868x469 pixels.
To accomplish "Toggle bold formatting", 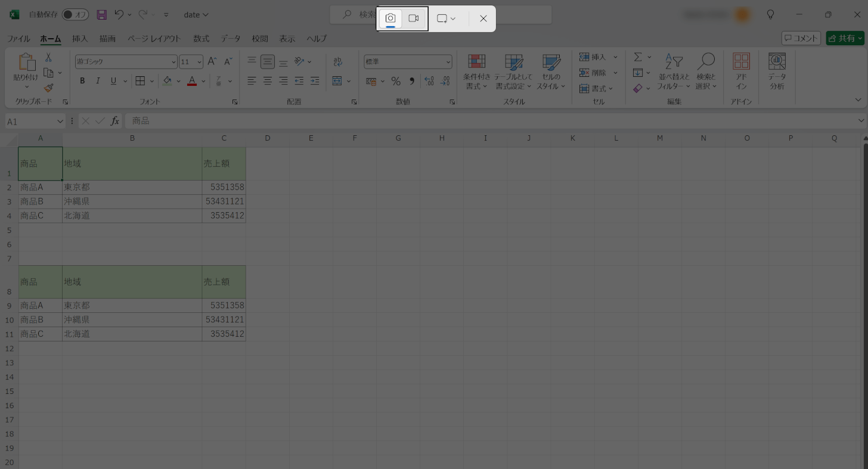I will click(82, 80).
